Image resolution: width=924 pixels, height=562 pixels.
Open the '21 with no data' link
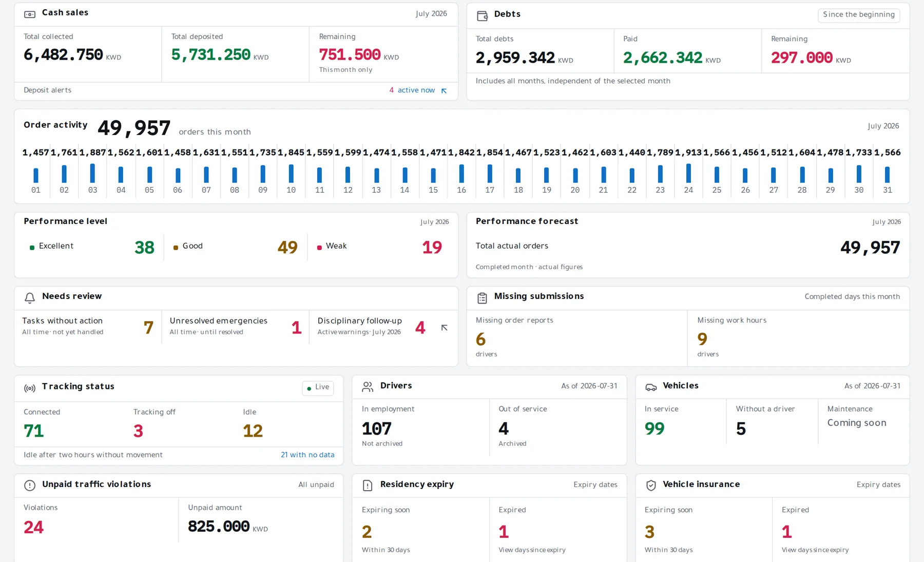(x=307, y=455)
